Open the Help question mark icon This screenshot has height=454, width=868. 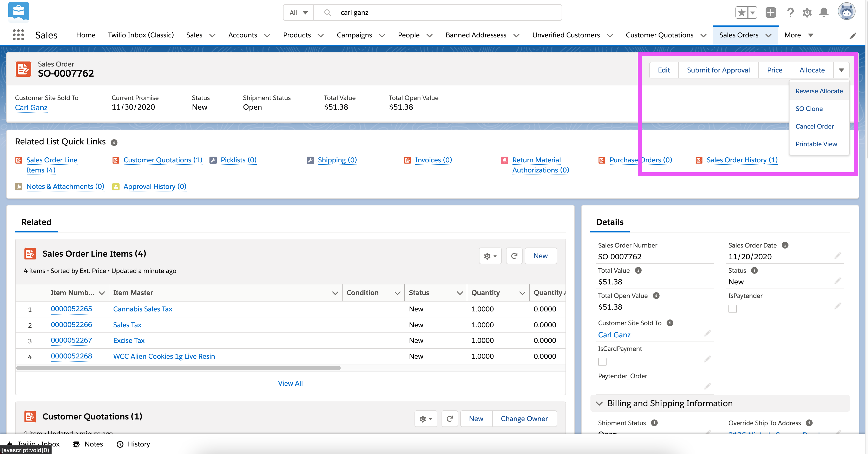[x=790, y=13]
